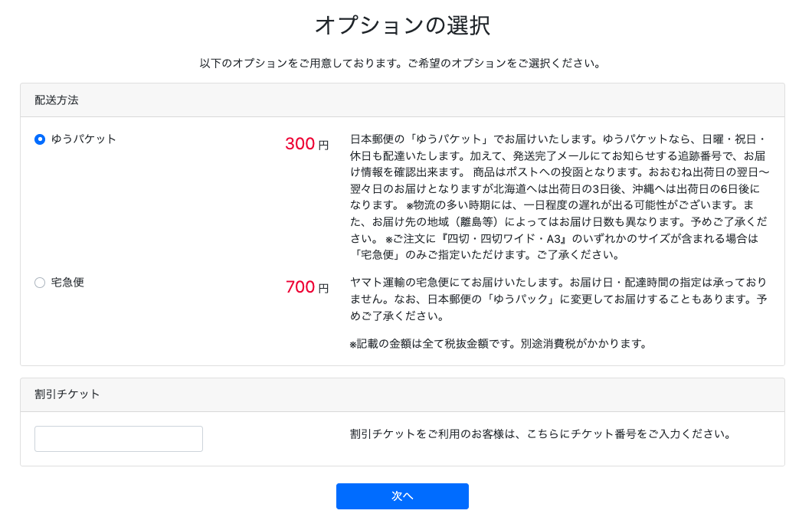Select the 宅急便 radio button

pos(40,283)
